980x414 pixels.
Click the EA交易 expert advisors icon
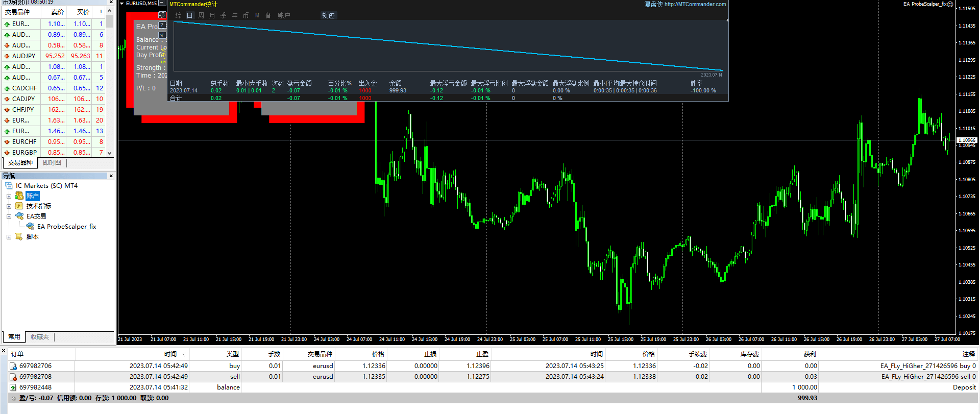click(x=19, y=216)
